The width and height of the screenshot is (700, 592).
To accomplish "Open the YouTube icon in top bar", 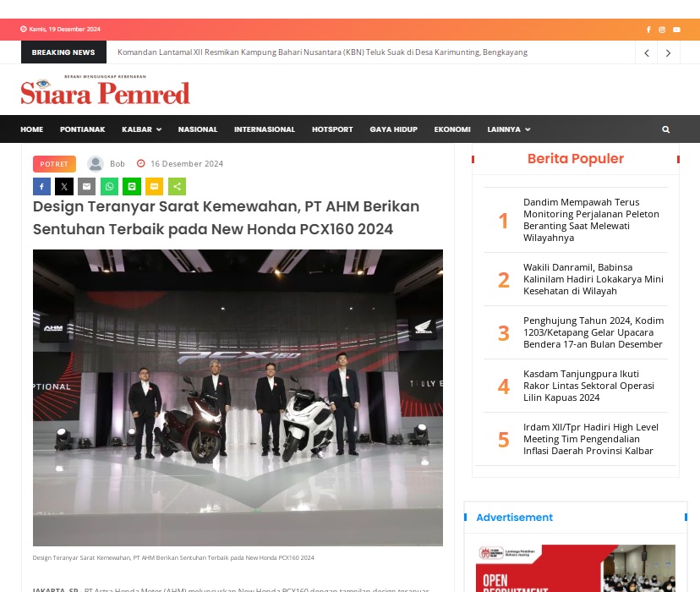I will pos(677,30).
